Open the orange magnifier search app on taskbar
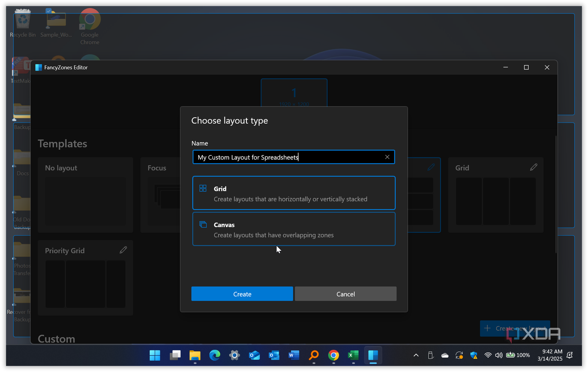 (314, 355)
